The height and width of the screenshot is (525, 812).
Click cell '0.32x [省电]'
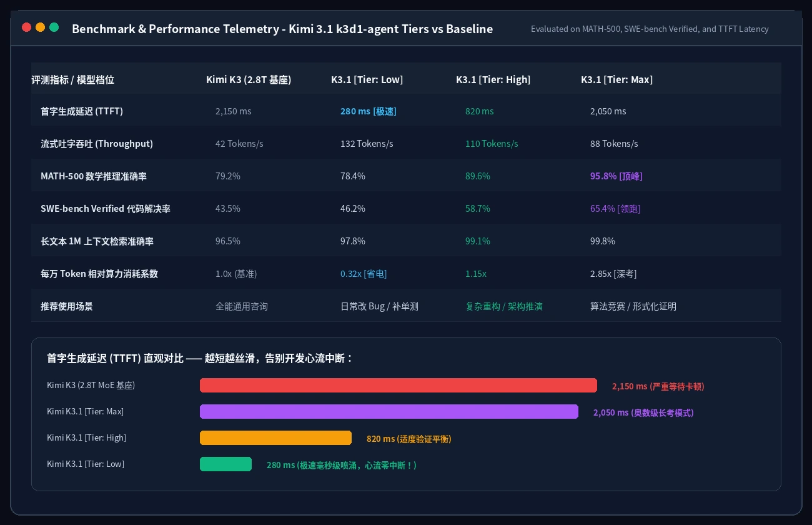[364, 274]
